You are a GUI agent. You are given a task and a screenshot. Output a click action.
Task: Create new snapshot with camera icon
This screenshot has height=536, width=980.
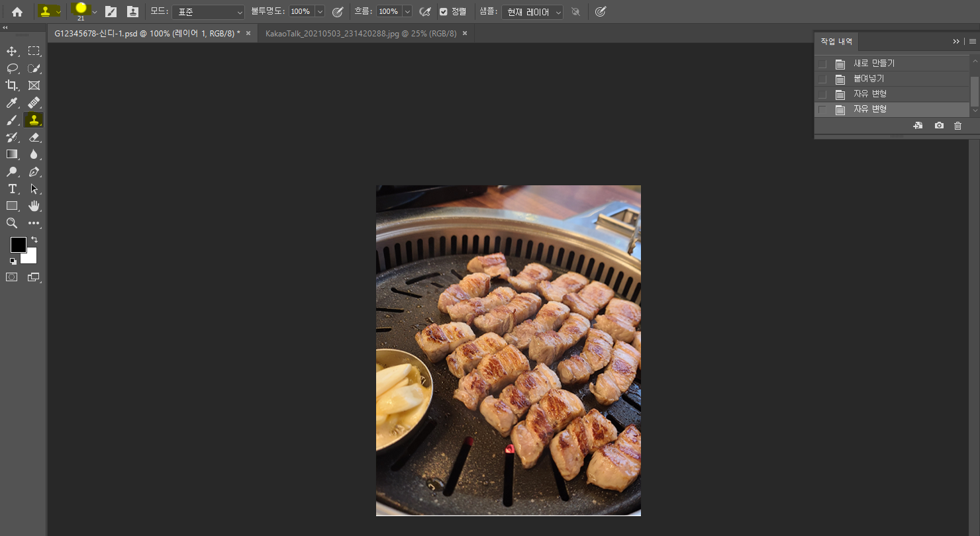click(x=939, y=126)
